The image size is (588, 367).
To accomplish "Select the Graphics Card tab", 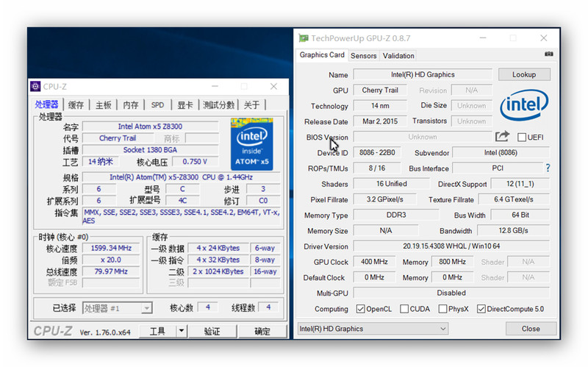I will (x=322, y=54).
